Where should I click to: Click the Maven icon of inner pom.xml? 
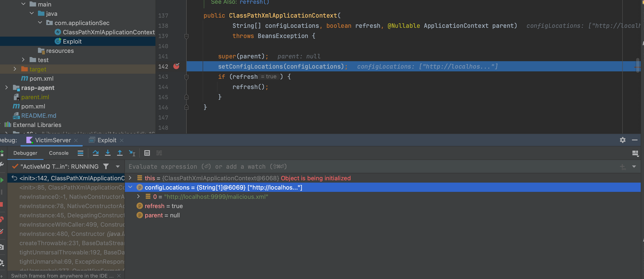(24, 78)
